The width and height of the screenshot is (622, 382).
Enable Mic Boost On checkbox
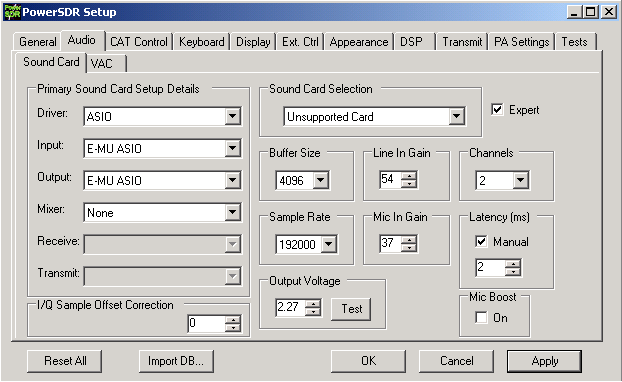(481, 318)
